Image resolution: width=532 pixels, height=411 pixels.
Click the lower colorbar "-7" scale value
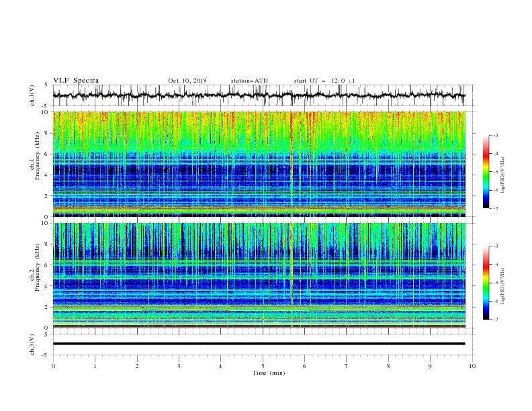495,319
